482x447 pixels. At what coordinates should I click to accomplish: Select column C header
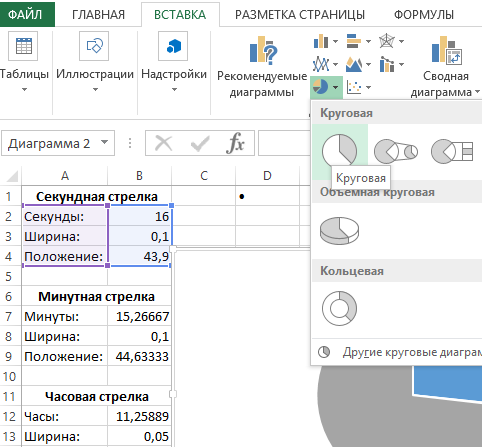coord(204,175)
